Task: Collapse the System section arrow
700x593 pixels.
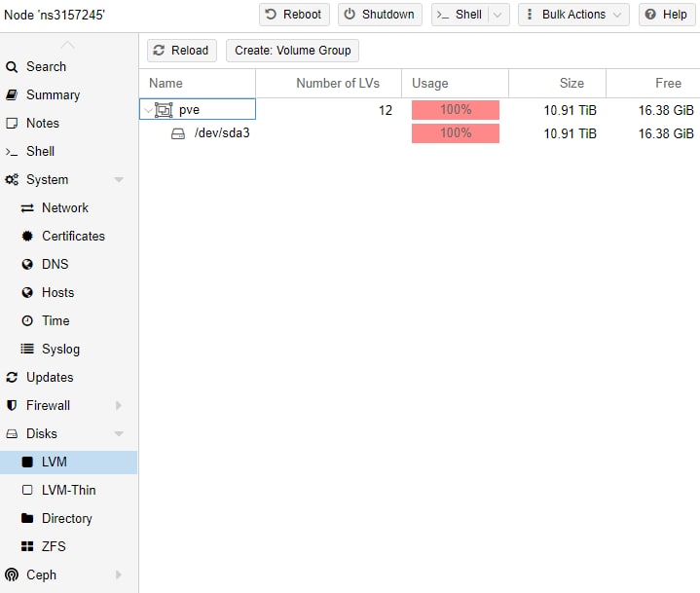Action: 119,180
